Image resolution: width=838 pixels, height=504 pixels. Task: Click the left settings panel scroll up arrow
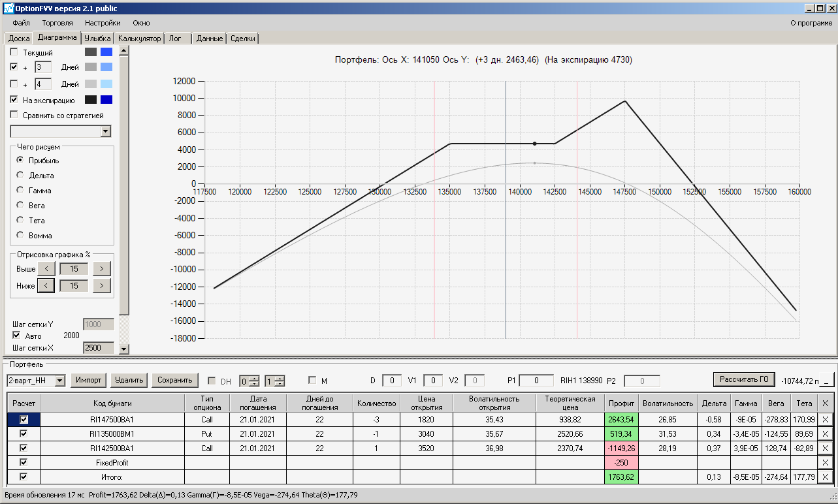124,50
